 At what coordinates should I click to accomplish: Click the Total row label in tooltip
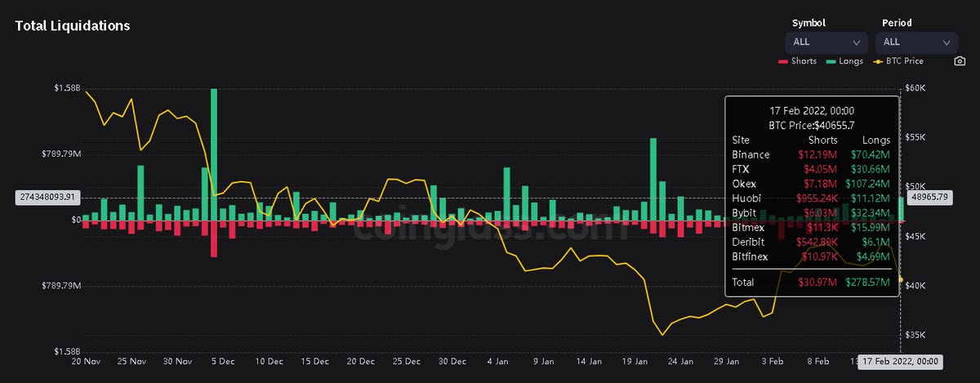coord(743,282)
